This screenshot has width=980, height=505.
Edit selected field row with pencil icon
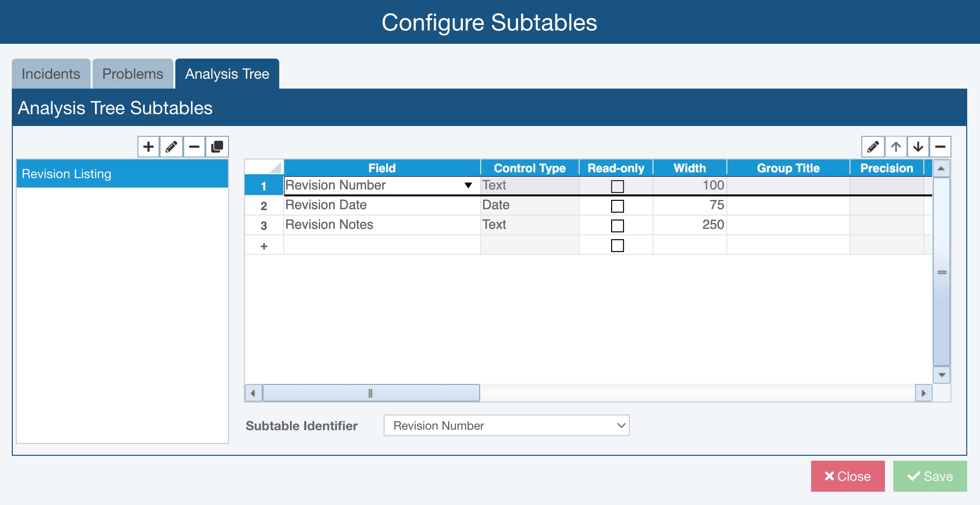(x=873, y=147)
